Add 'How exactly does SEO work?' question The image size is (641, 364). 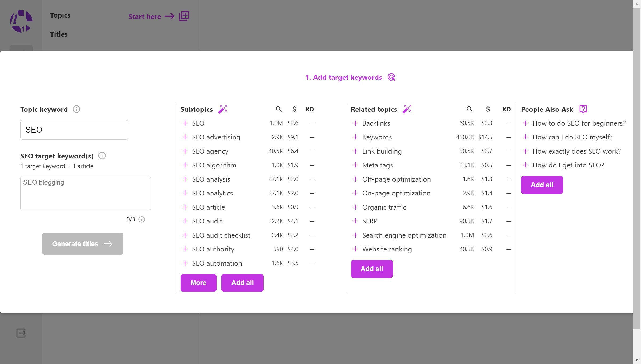click(525, 151)
